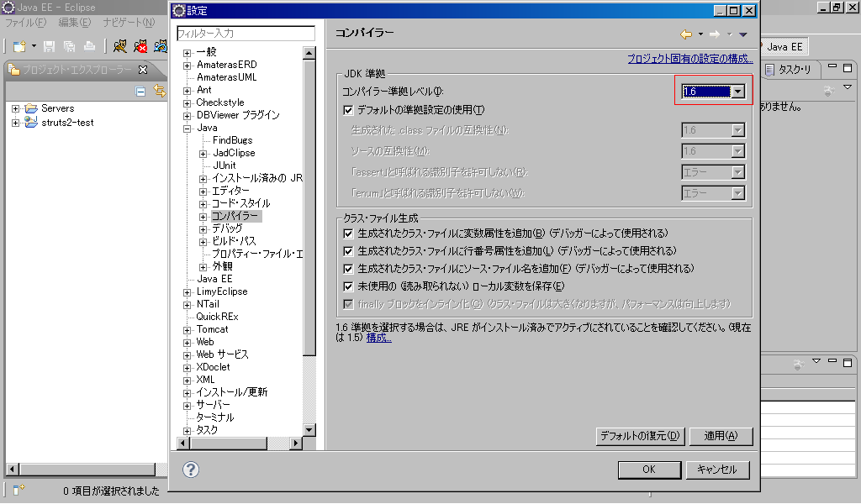
Task: Expand the Web サービス tree node
Action: click(x=188, y=356)
